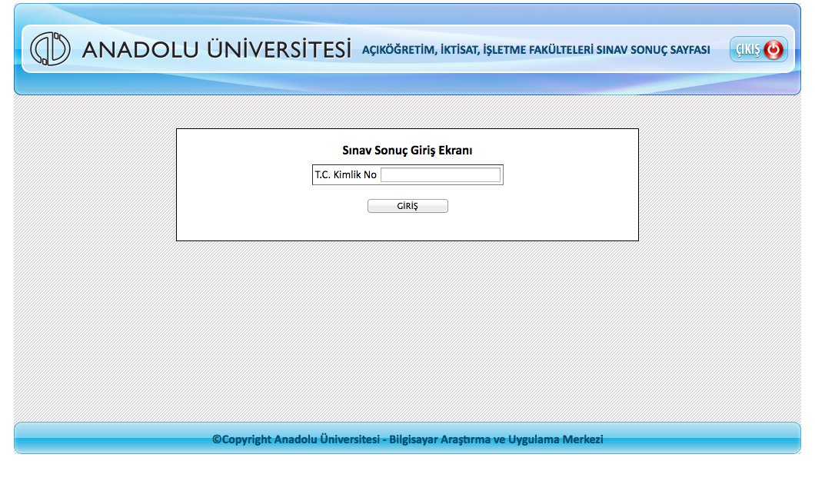Click the 'T.C. Kimlik No' field label

click(x=345, y=175)
